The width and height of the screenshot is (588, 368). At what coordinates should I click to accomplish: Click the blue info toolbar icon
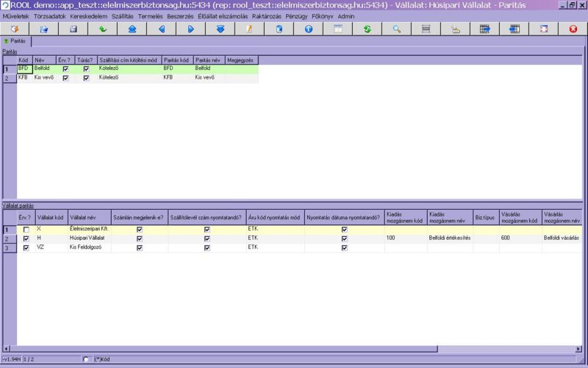308,29
